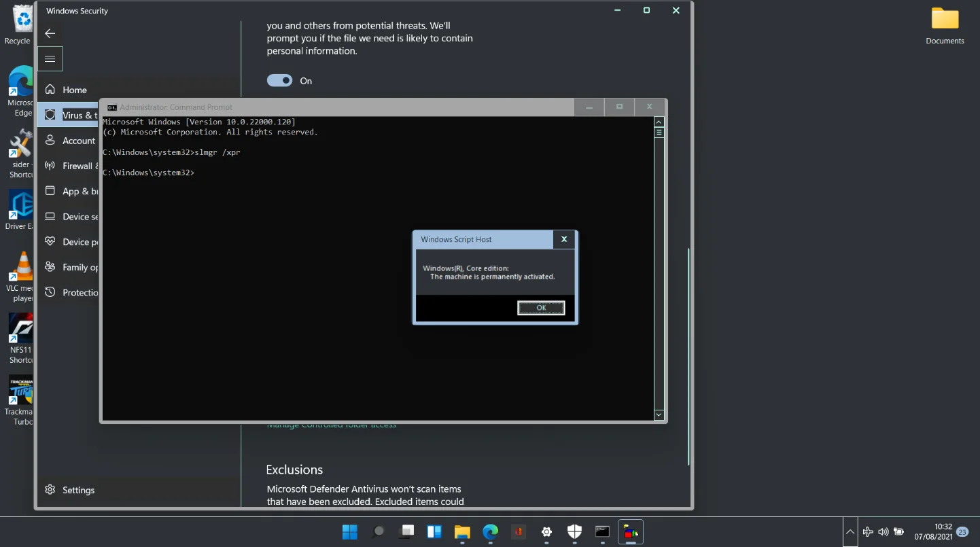This screenshot has width=980, height=547.
Task: Select VLC media player desktop icon
Action: [21, 277]
